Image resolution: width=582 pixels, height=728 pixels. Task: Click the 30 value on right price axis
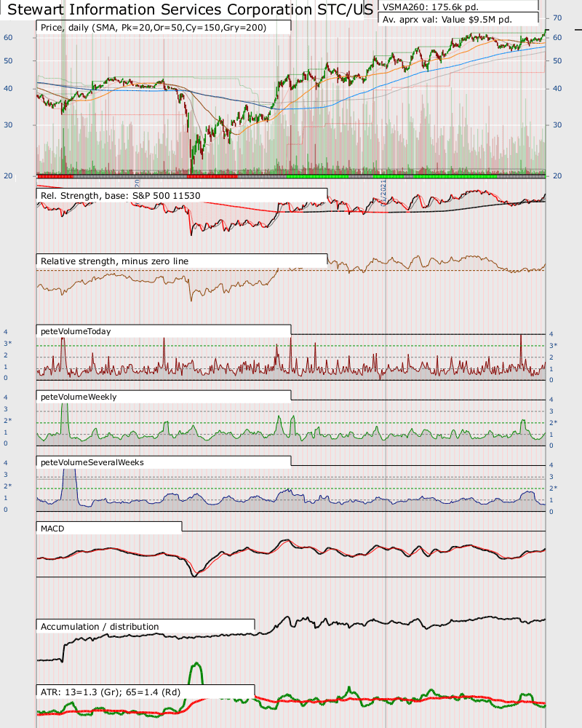557,124
